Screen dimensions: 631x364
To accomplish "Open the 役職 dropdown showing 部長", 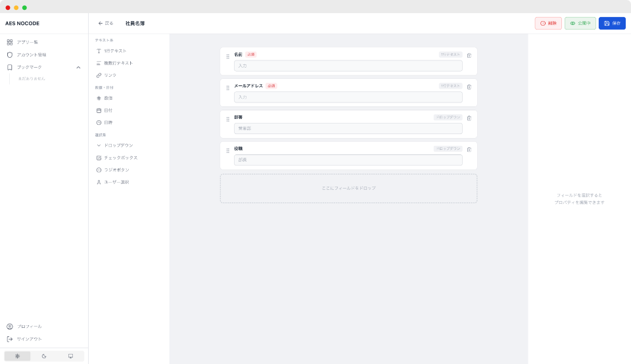I will pyautogui.click(x=348, y=160).
